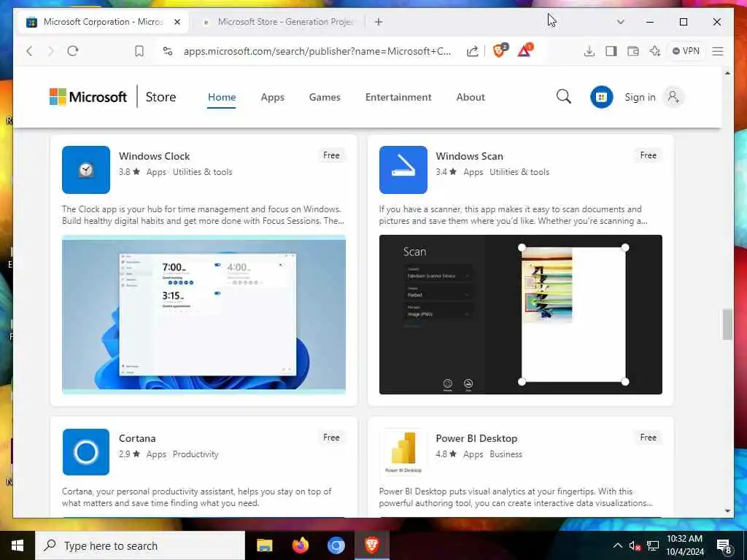Toggle the sidebar panel icon
This screenshot has width=747, height=560.
click(x=611, y=51)
